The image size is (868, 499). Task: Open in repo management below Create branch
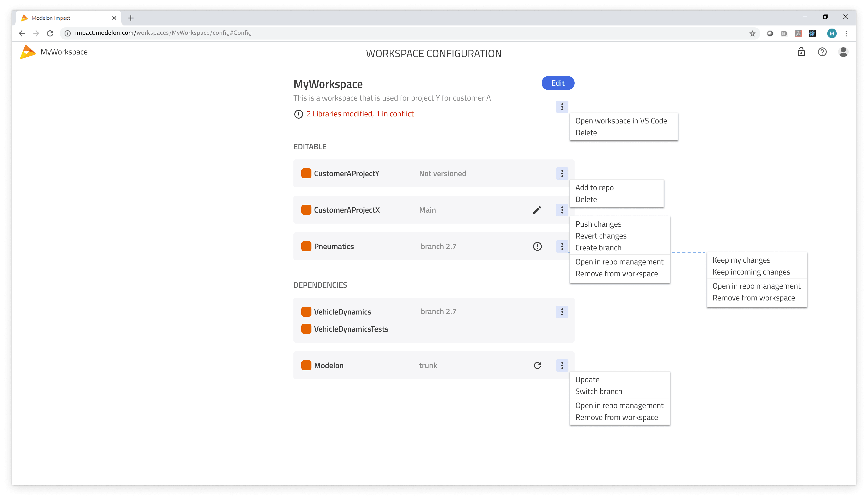(619, 262)
